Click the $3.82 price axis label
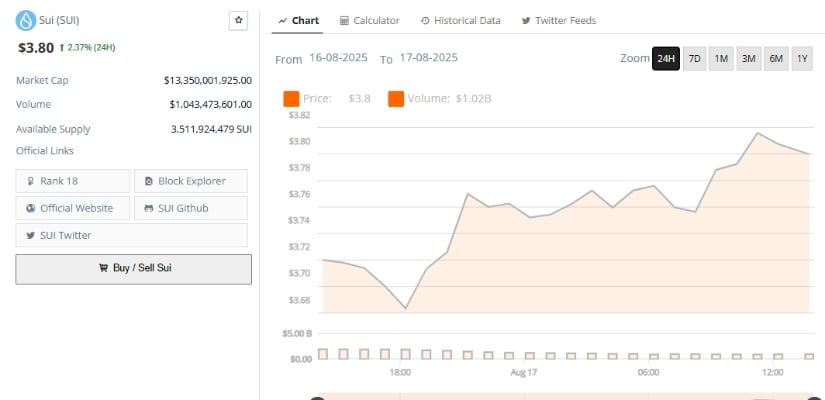The image size is (825, 400). (x=299, y=115)
